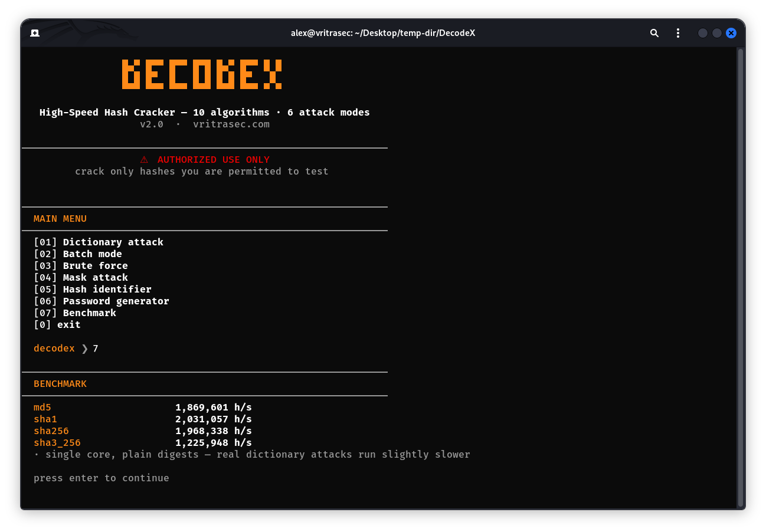Click the sha3_256 benchmark speed value
This screenshot has height=532, width=766.
(x=214, y=443)
